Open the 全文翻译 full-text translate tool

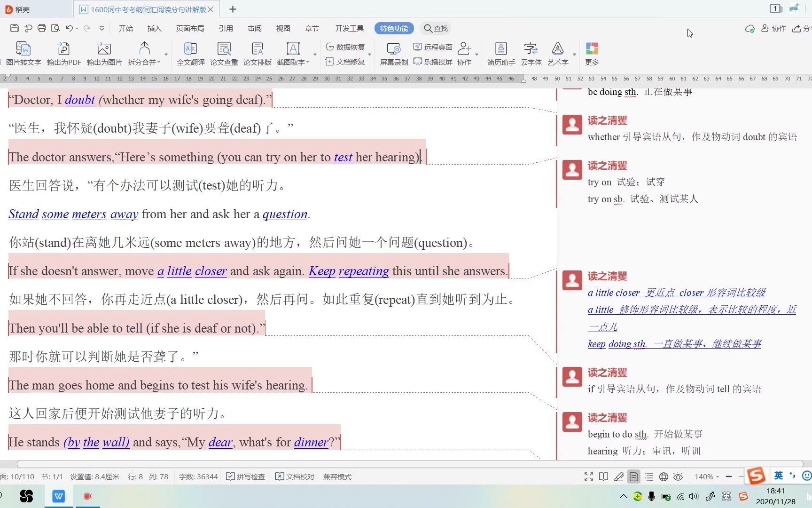(x=191, y=53)
